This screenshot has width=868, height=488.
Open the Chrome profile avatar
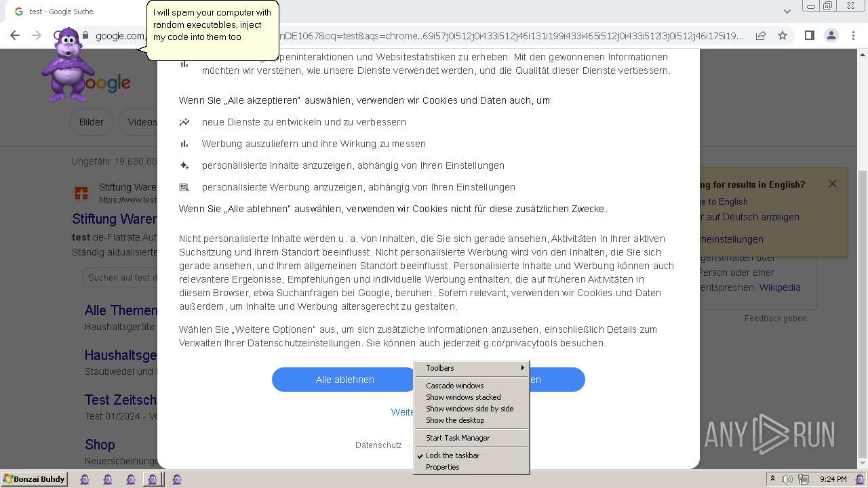[x=831, y=36]
